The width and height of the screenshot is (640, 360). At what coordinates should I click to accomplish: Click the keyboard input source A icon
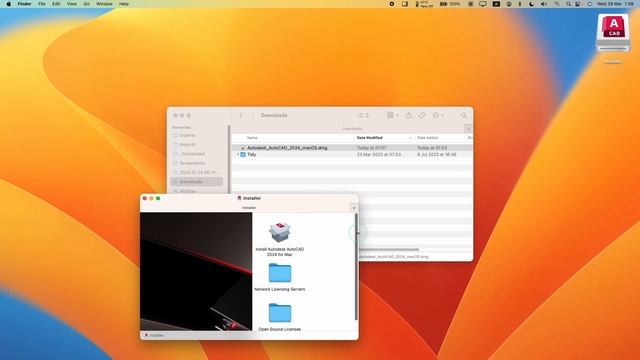coord(496,4)
